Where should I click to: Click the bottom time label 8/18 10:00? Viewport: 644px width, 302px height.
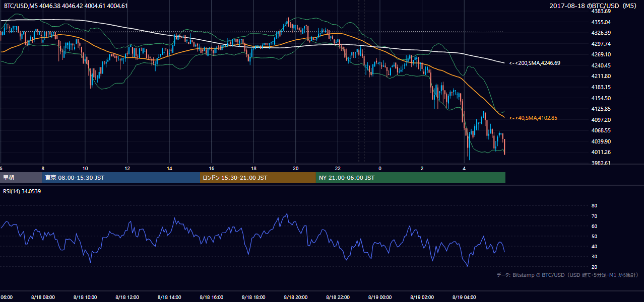[x=85, y=297]
